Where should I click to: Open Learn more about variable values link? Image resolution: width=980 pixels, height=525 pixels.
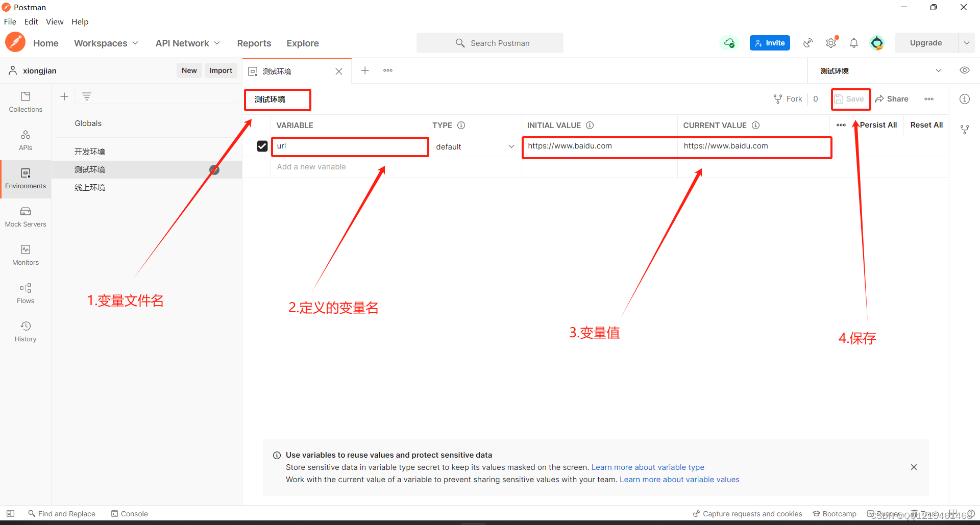[679, 480]
